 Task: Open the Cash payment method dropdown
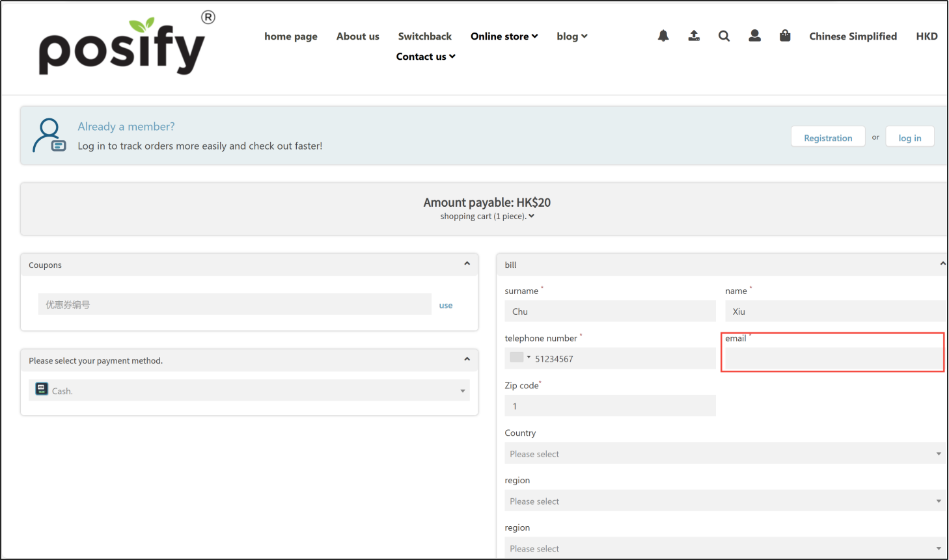tap(249, 390)
